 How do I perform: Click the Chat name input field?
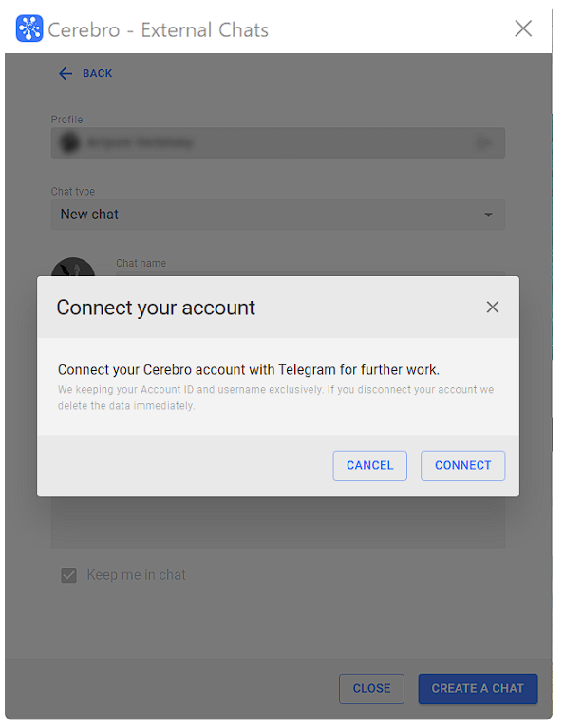[310, 274]
